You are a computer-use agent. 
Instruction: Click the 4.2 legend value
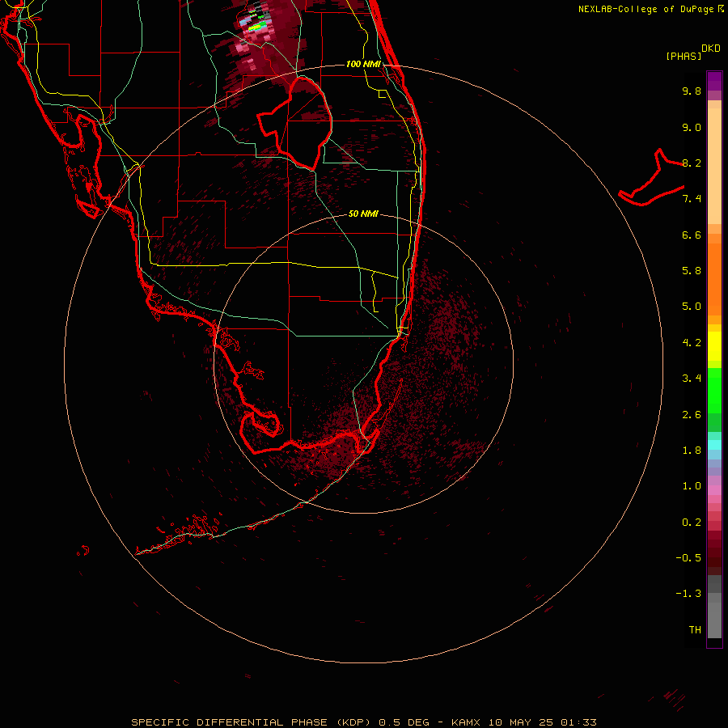(692, 343)
